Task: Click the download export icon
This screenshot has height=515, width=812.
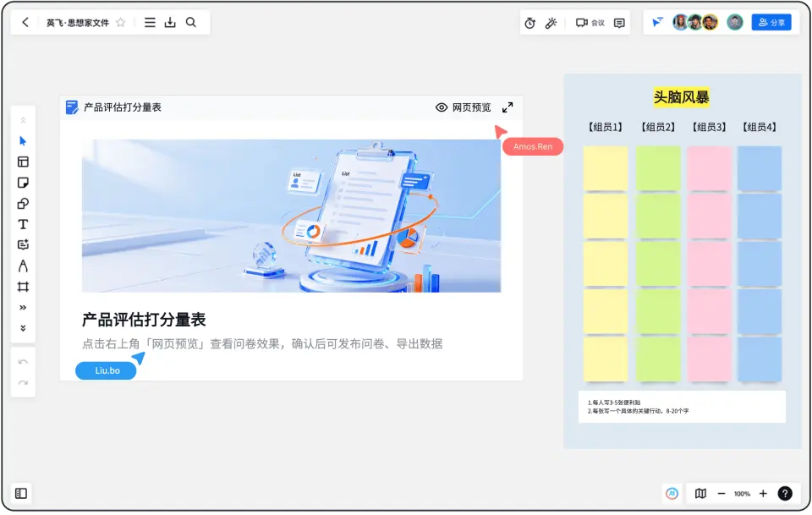Action: pyautogui.click(x=170, y=22)
